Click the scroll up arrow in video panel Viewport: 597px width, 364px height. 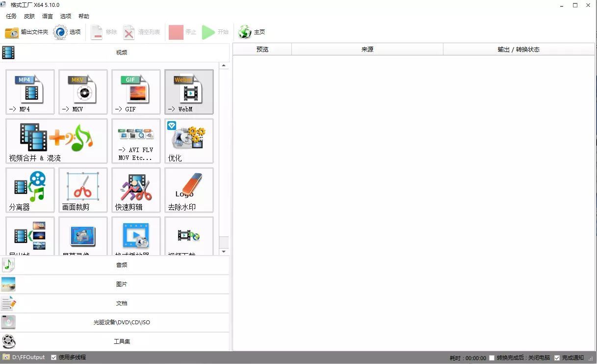(x=224, y=66)
